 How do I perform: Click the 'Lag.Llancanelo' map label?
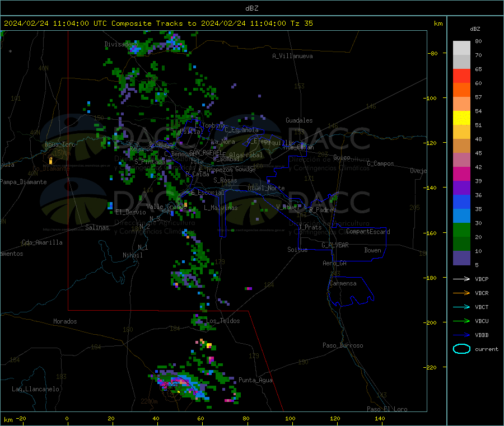36,389
